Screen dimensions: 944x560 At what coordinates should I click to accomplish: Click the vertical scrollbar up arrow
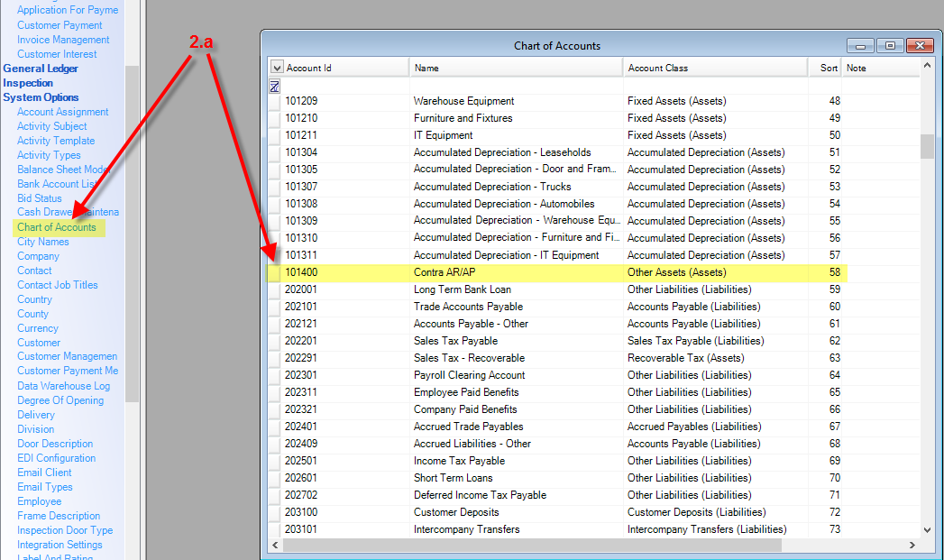coord(927,68)
